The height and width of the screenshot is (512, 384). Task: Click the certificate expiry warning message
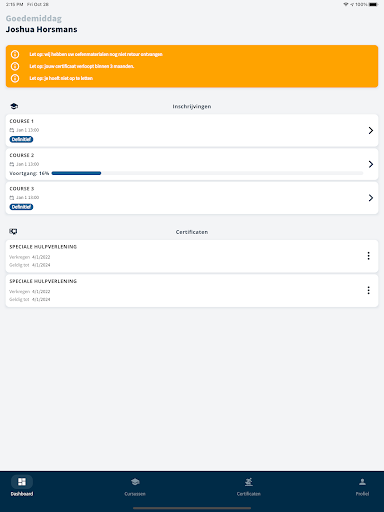click(82, 66)
